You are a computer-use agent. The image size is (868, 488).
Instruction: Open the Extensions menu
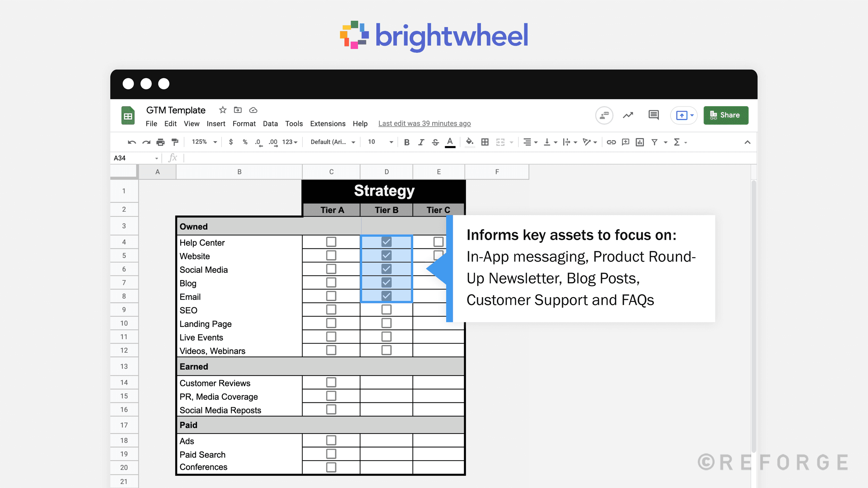point(327,124)
